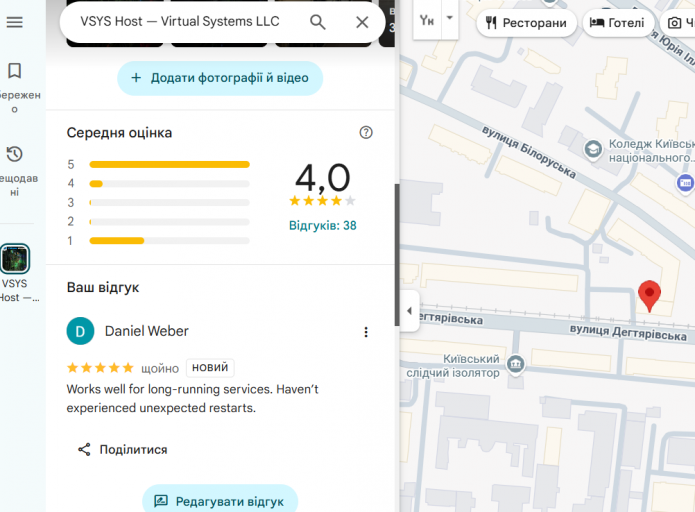
Task: Click purple transit marker on the map
Action: [685, 182]
